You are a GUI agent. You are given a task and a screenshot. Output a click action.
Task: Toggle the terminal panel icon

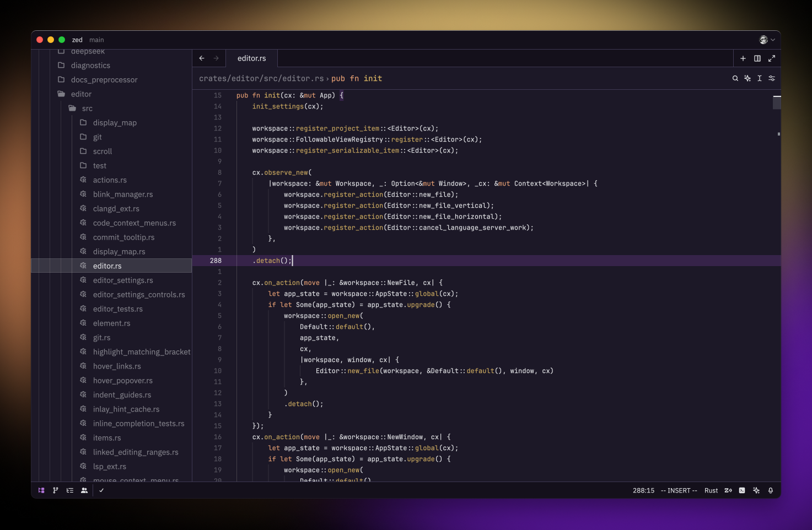point(742,490)
